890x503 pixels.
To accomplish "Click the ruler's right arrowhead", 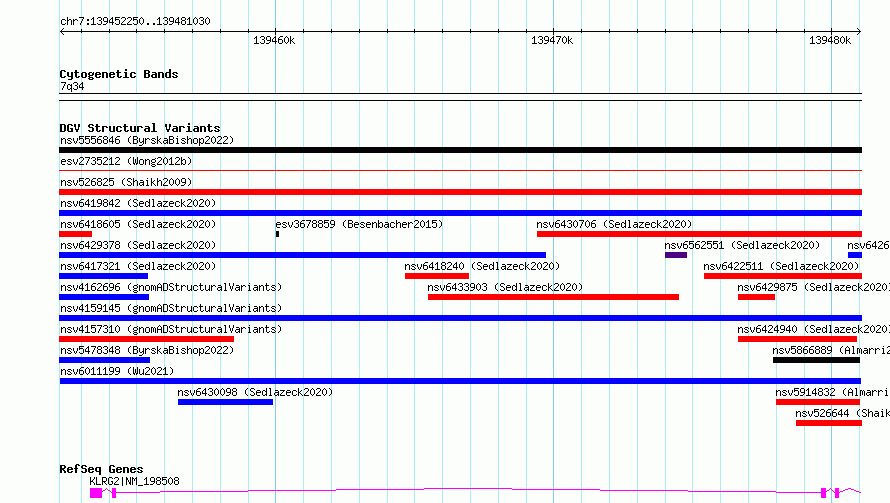I will 859,32.
